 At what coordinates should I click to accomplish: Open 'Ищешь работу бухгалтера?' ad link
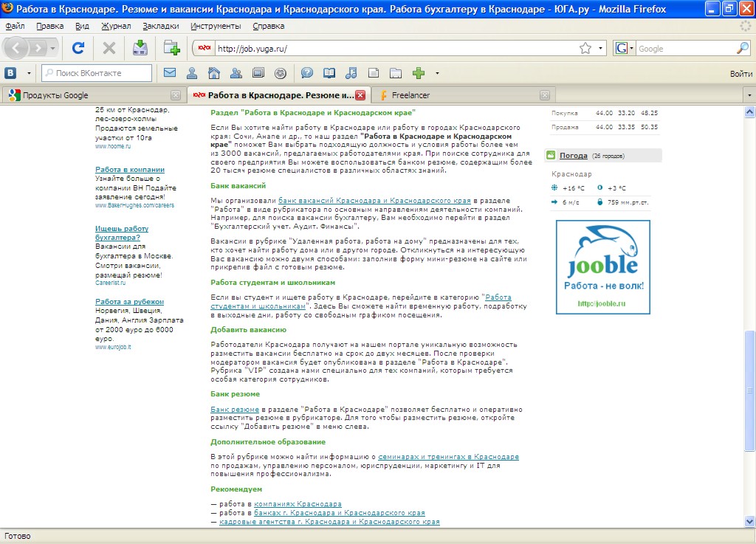click(122, 233)
